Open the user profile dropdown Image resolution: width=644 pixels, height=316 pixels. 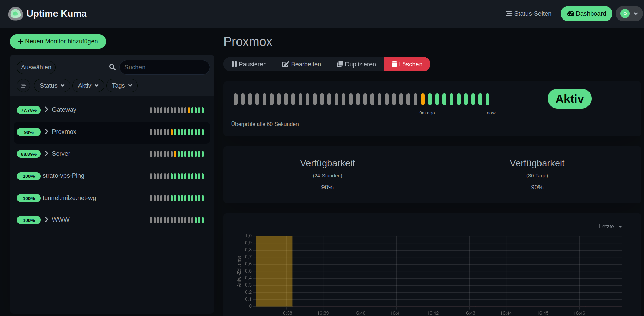(629, 14)
